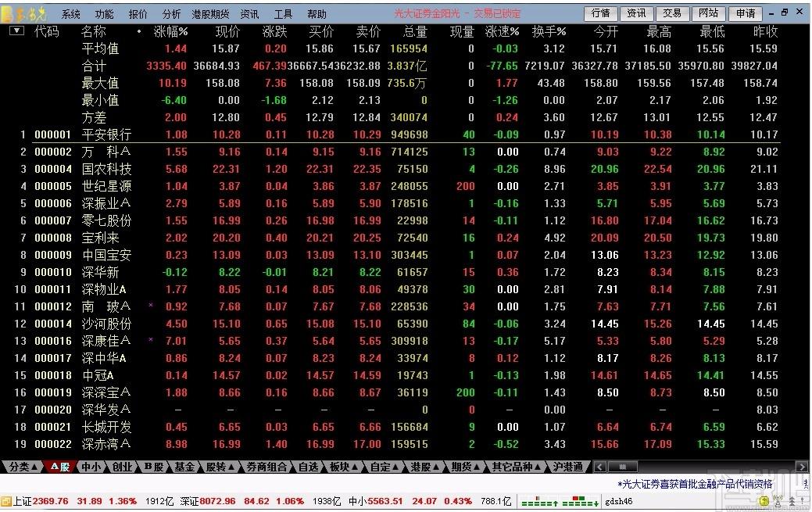Switch to the A股 tab
812x512 pixels.
coord(60,467)
